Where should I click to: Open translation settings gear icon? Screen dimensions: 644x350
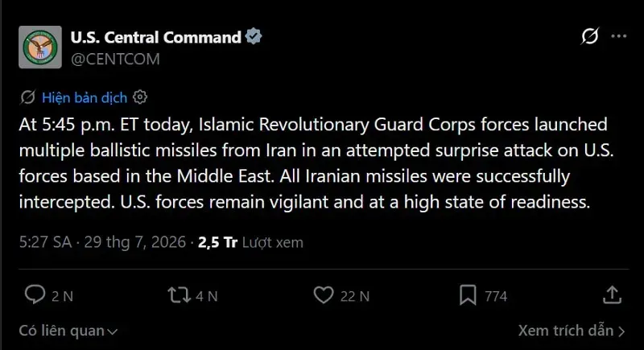pos(140,97)
